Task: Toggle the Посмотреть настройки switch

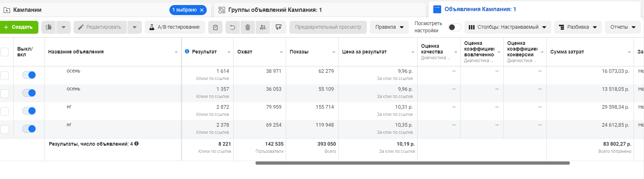Action: [x=454, y=27]
